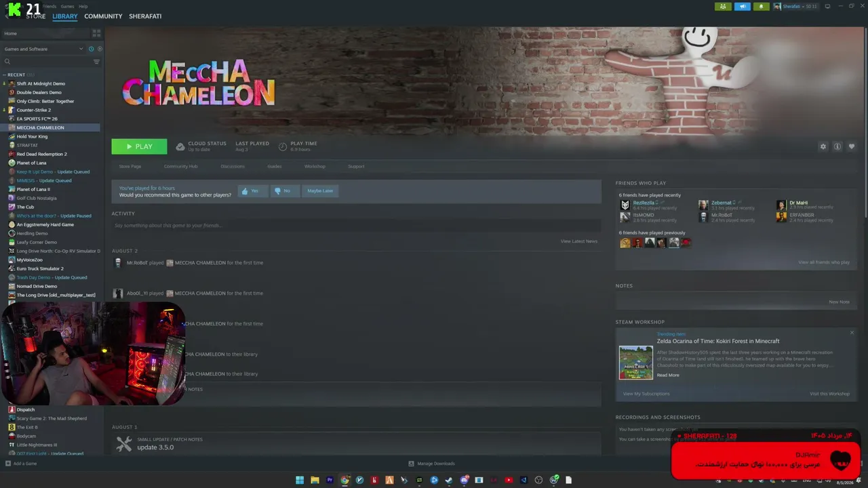Open Manage Downloads in bottom bar
The height and width of the screenshot is (488, 868).
point(431,464)
